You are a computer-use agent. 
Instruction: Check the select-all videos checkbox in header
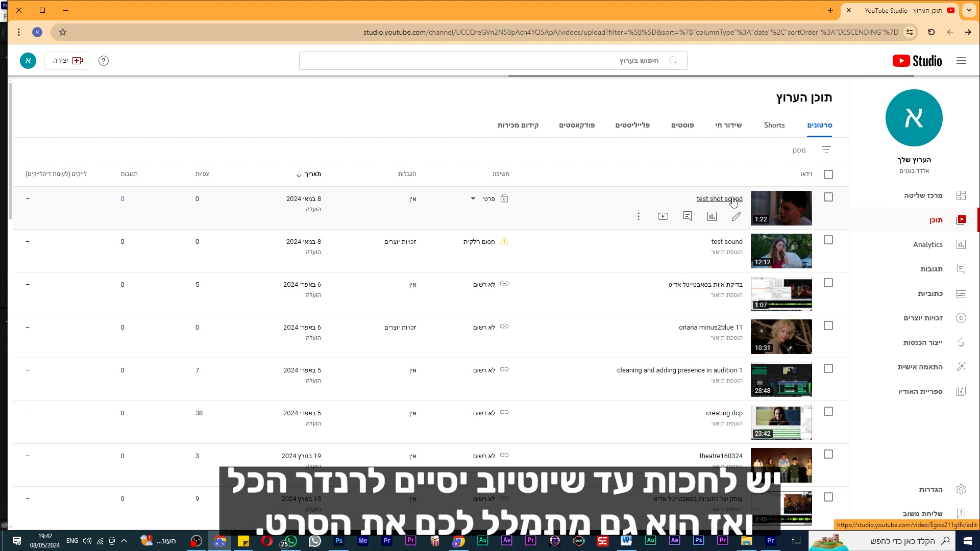[828, 174]
